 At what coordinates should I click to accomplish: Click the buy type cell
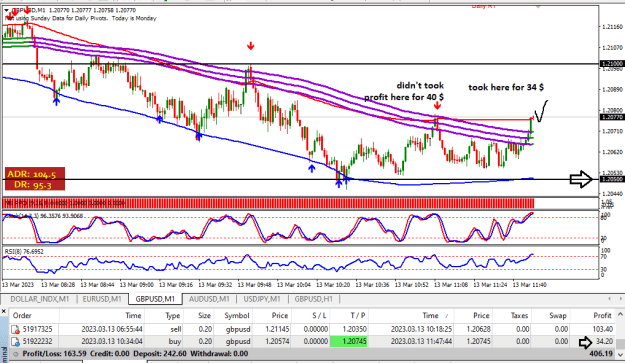[175, 342]
